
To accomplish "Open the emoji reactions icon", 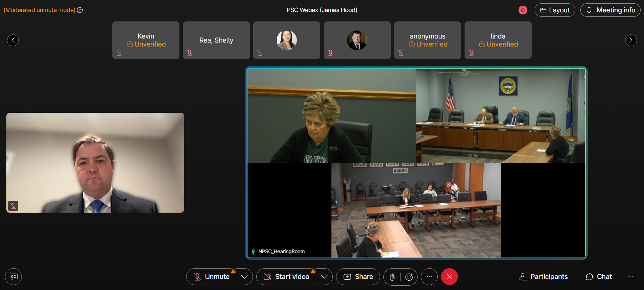I will click(409, 277).
